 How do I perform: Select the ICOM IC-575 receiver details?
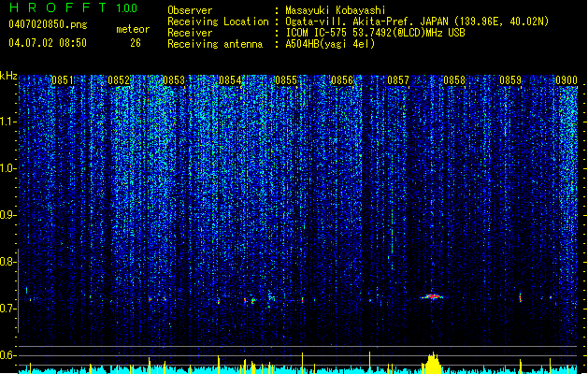(x=375, y=33)
